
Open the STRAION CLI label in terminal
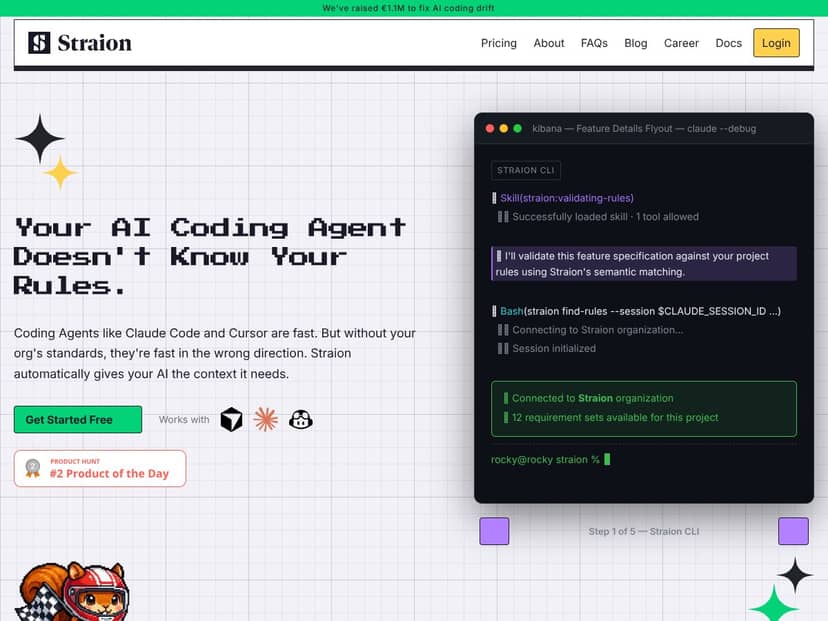point(525,170)
